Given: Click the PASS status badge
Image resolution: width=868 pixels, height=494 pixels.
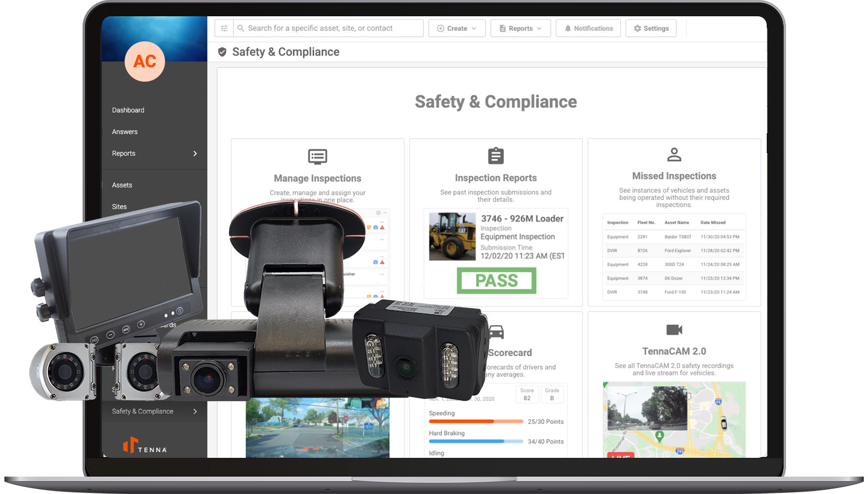Looking at the screenshot, I should pyautogui.click(x=495, y=281).
